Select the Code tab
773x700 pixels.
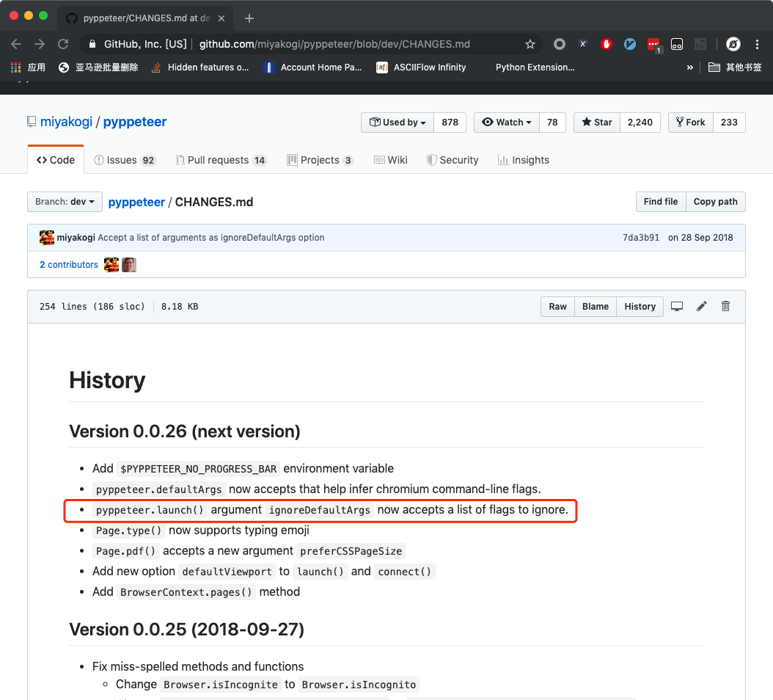click(56, 160)
